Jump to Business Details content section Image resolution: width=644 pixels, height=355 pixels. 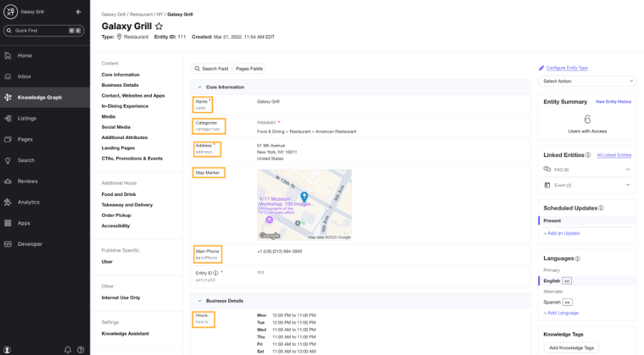tap(120, 85)
